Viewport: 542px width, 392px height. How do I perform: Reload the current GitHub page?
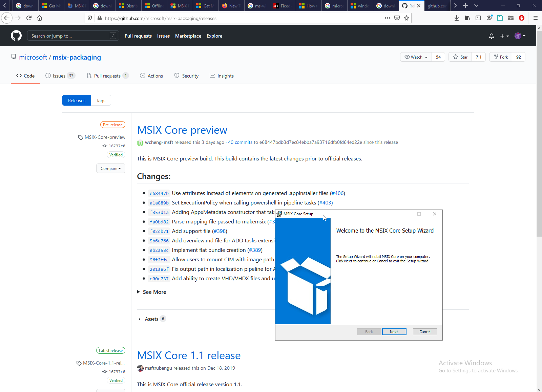[x=29, y=18]
